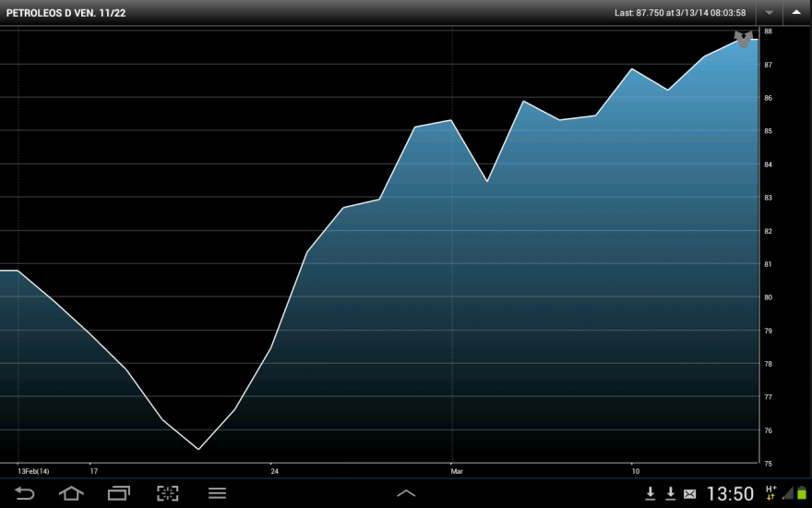Viewport: 812px width, 508px height.
Task: Tap the H+ mobile data indicator
Action: [x=770, y=493]
